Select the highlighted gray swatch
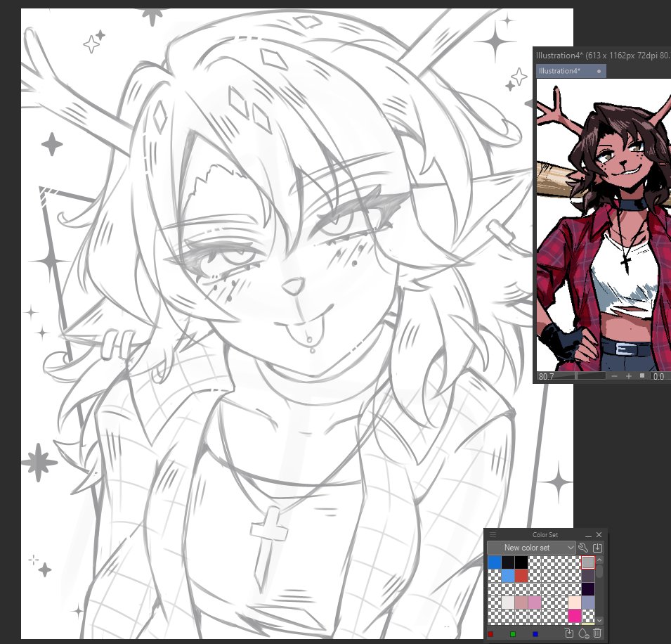This screenshot has width=671, height=644. pos(588,562)
